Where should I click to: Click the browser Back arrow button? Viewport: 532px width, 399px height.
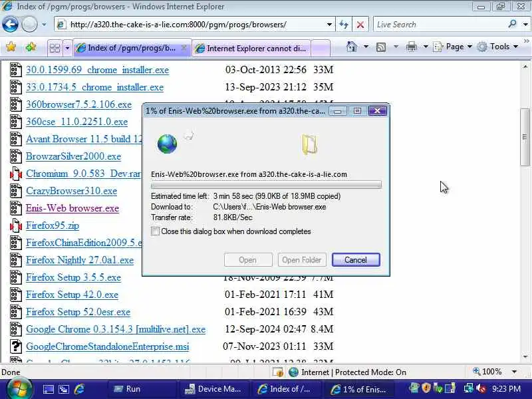pyautogui.click(x=10, y=25)
